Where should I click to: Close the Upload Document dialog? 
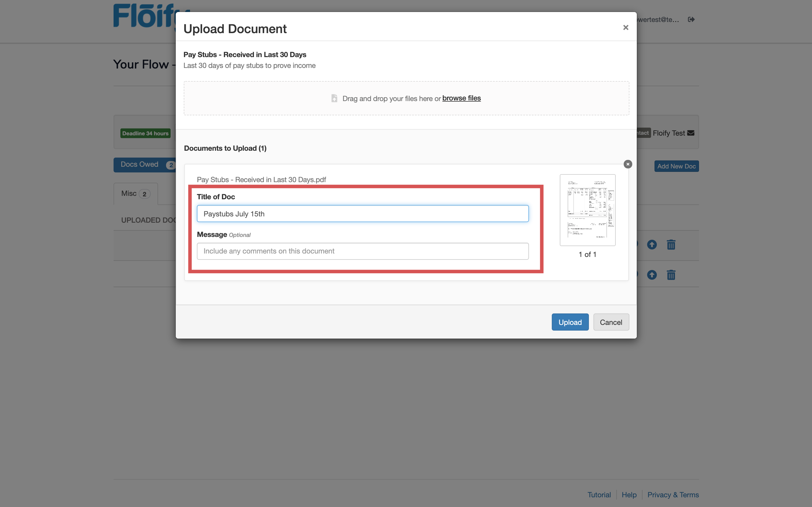point(625,27)
